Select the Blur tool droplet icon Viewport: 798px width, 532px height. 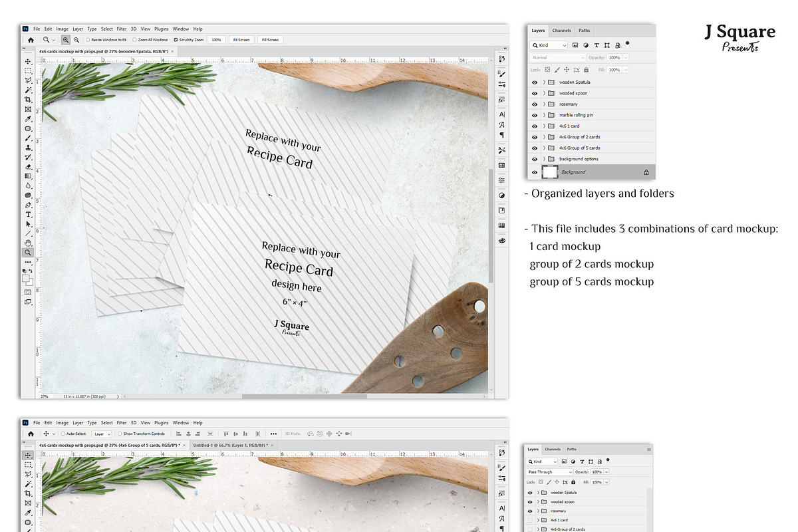point(29,186)
